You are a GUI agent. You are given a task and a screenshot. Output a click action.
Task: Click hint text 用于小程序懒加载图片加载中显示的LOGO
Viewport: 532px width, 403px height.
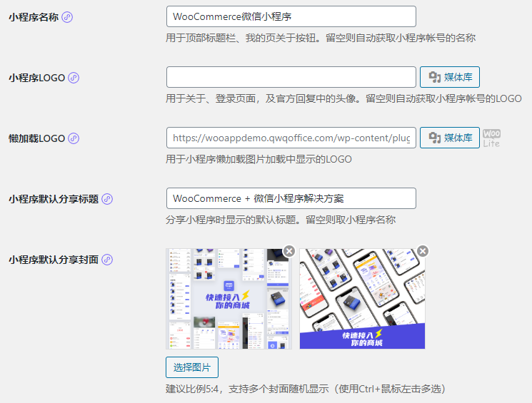(x=259, y=159)
